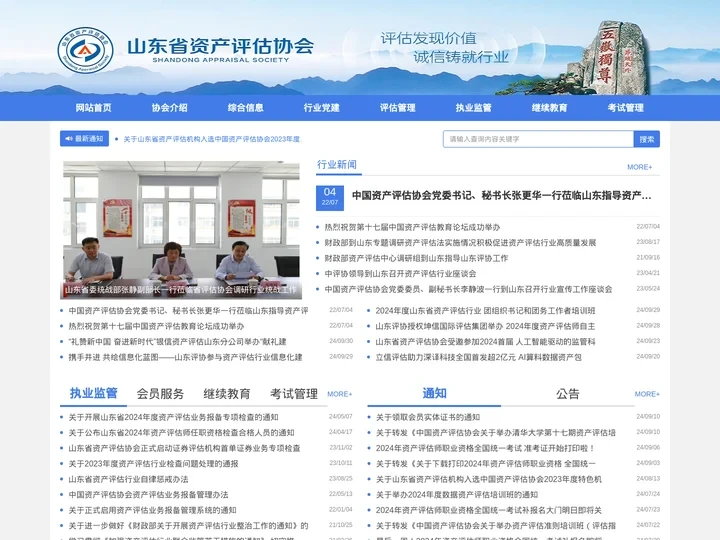The height and width of the screenshot is (540, 720).
Task: Open notice 关于领取会员实体证书的通知
Action: click(x=428, y=417)
